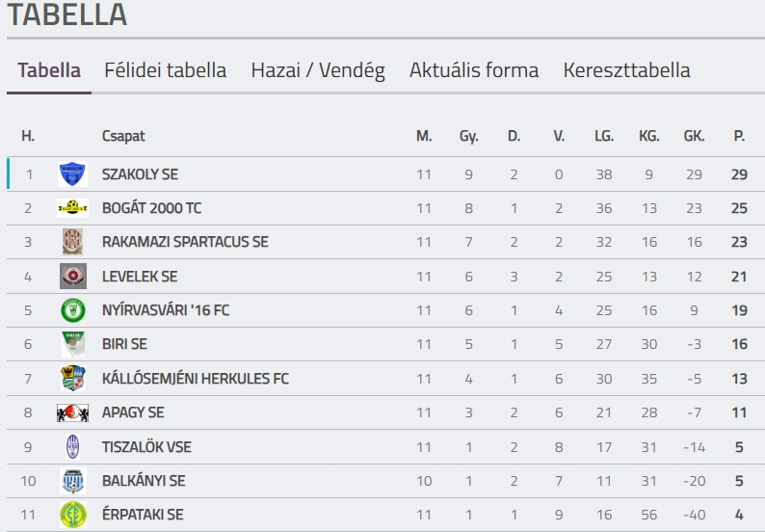This screenshot has width=765, height=532.
Task: Open the RAKAMAZI SPARTACUS SE team link
Action: point(185,242)
